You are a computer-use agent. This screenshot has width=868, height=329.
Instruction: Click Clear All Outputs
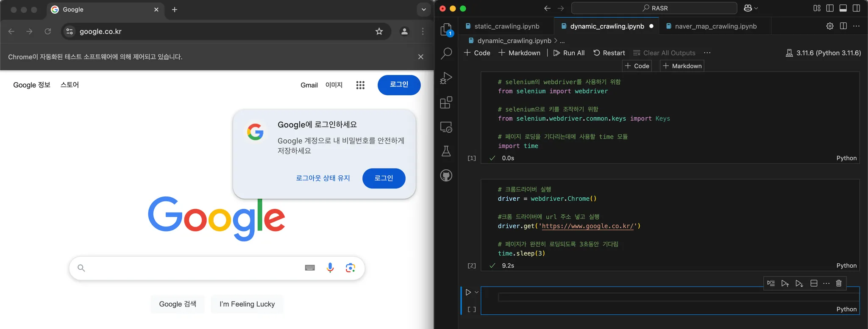tap(664, 53)
